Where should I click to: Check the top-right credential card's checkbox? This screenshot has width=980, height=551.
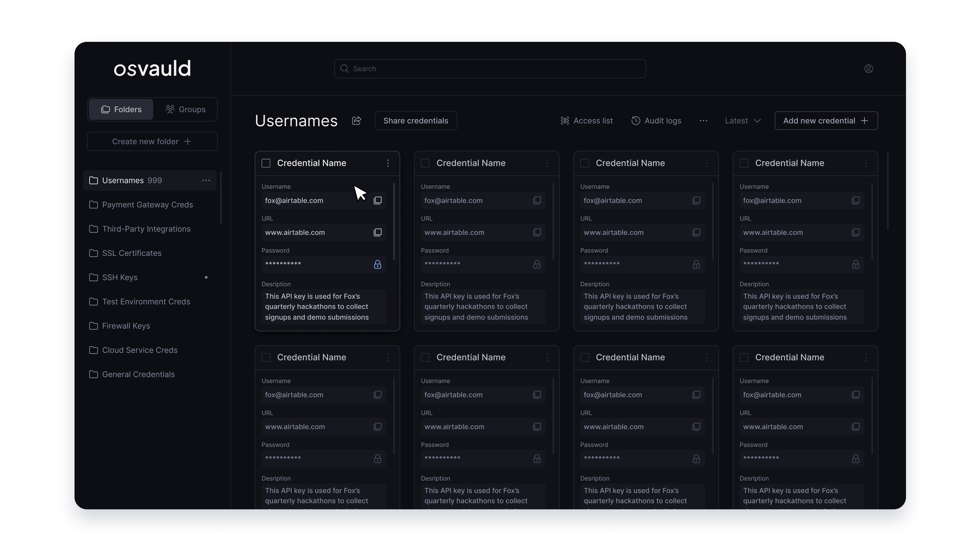pos(744,163)
